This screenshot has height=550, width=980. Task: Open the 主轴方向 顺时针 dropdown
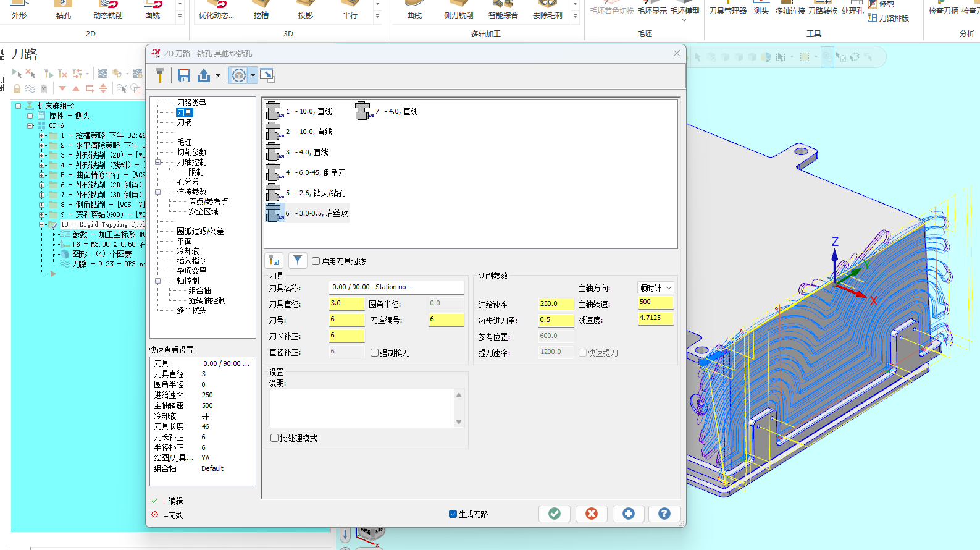coord(655,288)
